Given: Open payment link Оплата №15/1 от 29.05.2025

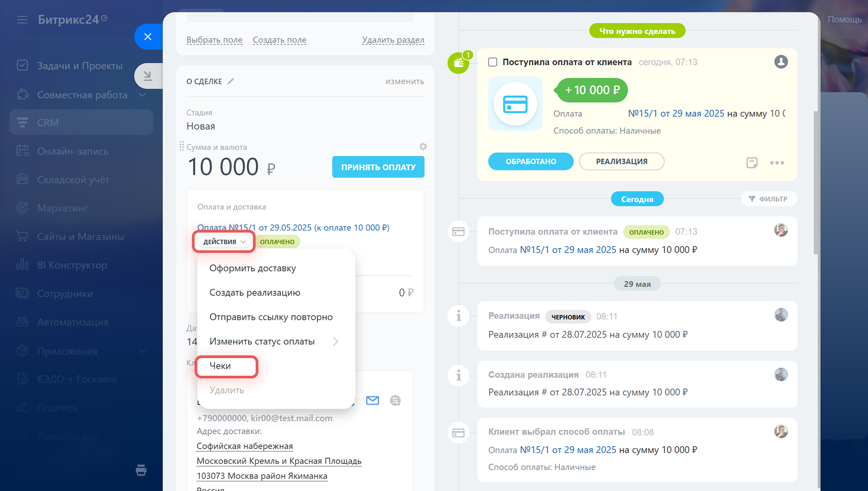Looking at the screenshot, I should [293, 227].
